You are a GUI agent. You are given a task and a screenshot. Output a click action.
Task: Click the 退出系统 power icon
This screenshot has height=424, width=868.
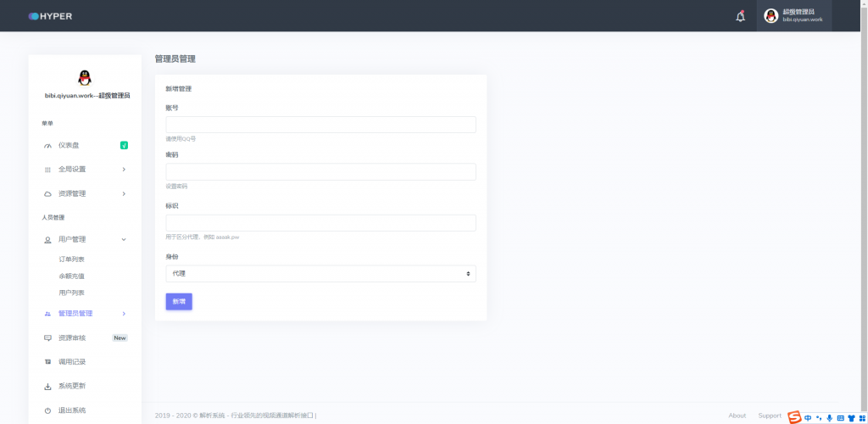coord(47,410)
